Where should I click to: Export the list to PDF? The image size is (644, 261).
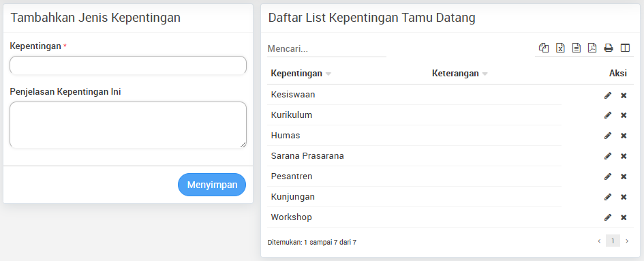click(592, 48)
